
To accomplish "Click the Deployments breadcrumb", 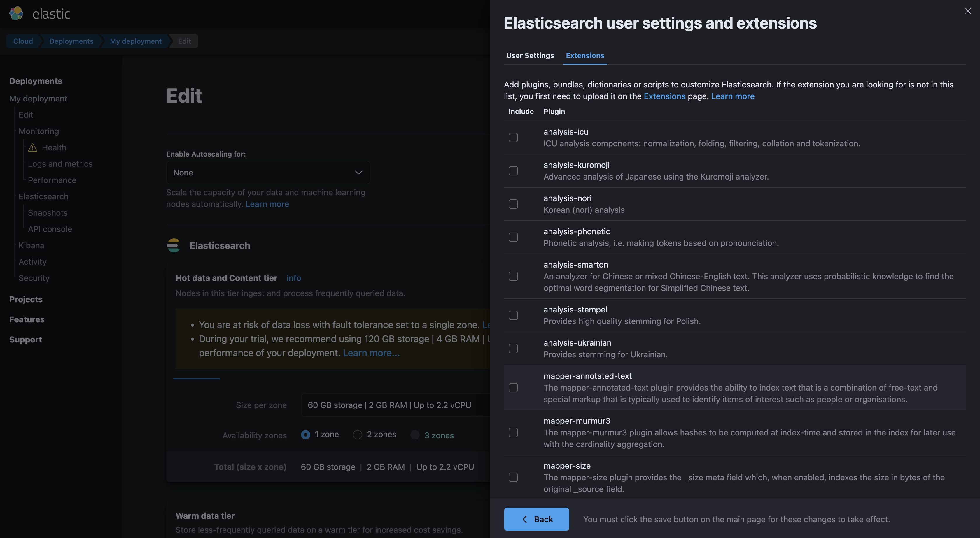I will [71, 41].
